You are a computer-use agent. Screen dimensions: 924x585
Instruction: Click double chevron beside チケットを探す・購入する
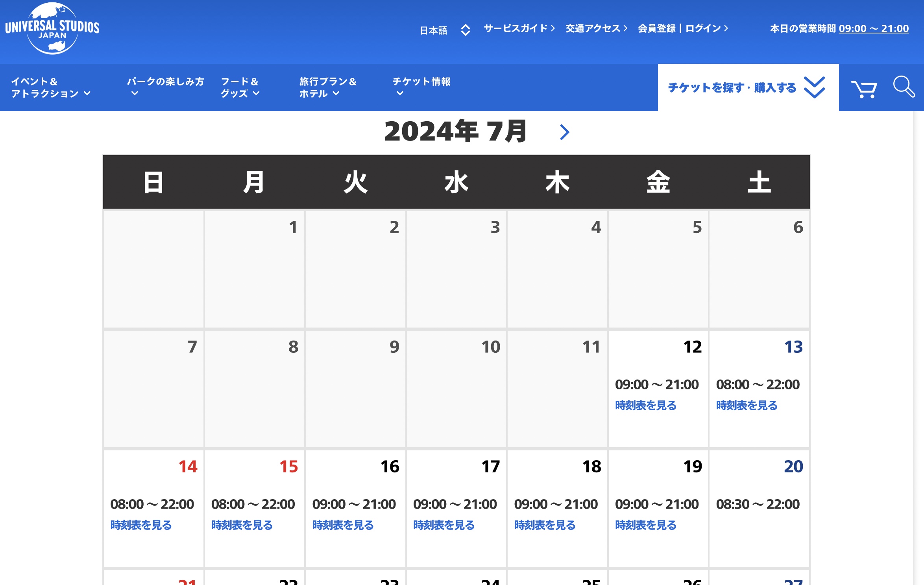(814, 87)
